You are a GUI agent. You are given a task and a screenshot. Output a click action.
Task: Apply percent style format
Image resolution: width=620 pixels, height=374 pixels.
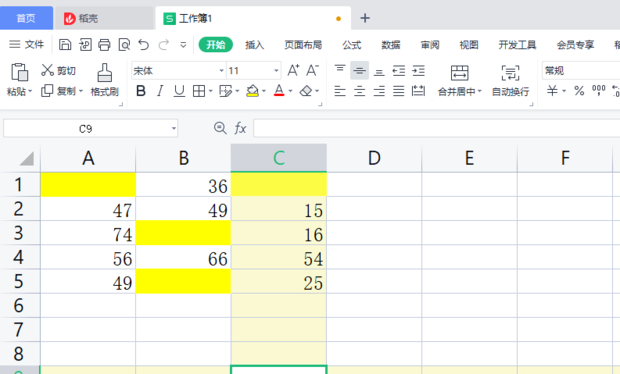pyautogui.click(x=579, y=91)
